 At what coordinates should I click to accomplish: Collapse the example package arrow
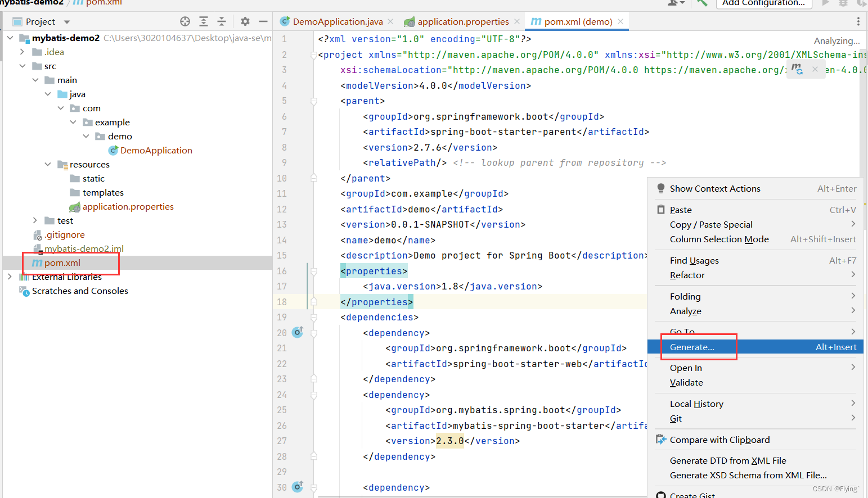pos(73,122)
